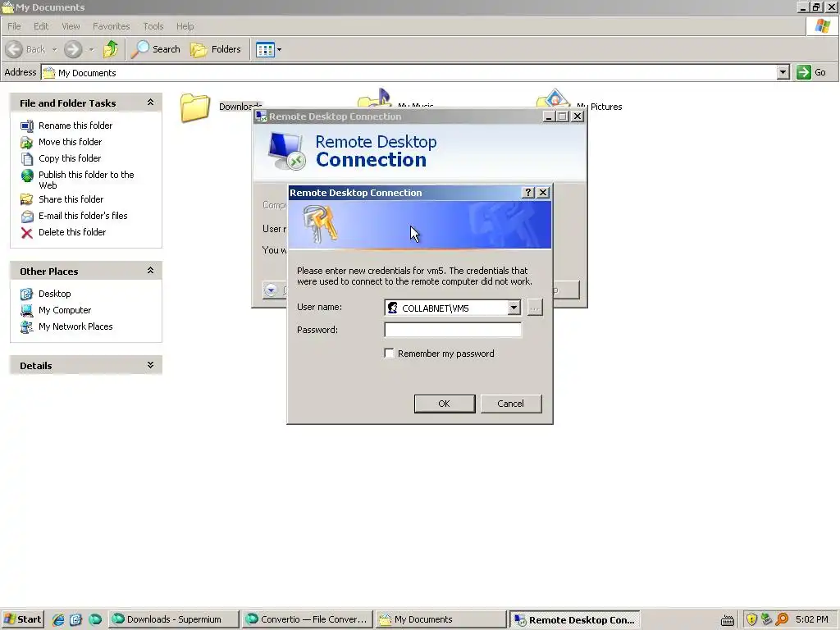The width and height of the screenshot is (840, 630).
Task: Open the Address bar dropdown
Action: click(x=783, y=72)
